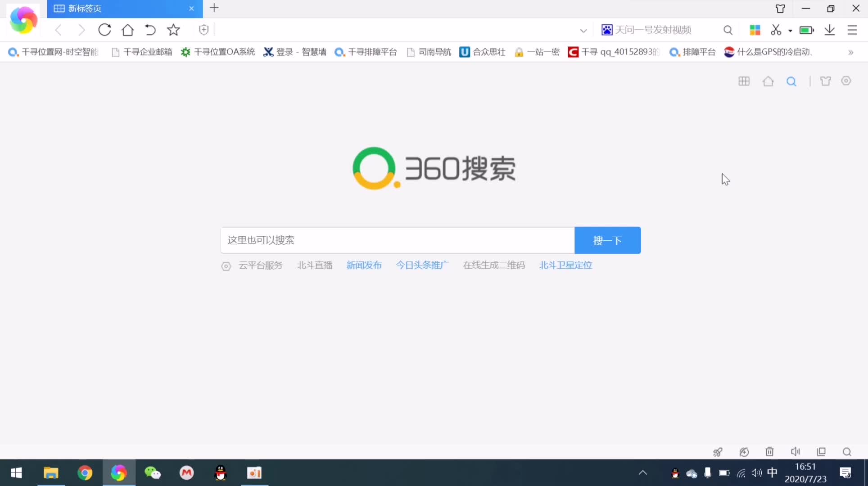Screen dimensions: 868x486
Task: Click the 360 browser logo avatar
Action: click(23, 20)
